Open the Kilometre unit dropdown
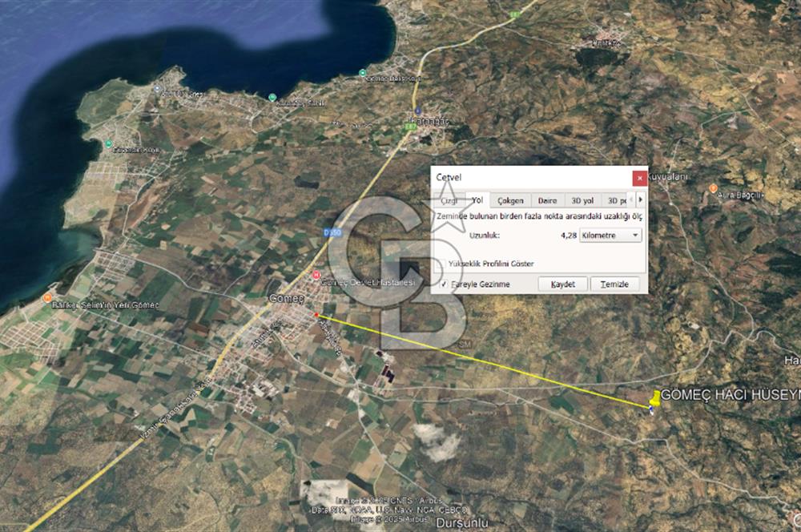This screenshot has width=801, height=532. 611,236
